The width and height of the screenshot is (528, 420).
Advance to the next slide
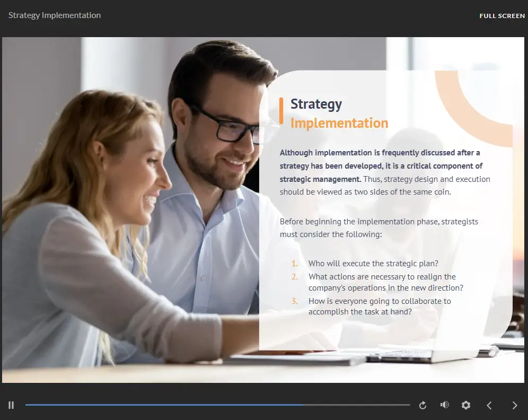(x=514, y=405)
